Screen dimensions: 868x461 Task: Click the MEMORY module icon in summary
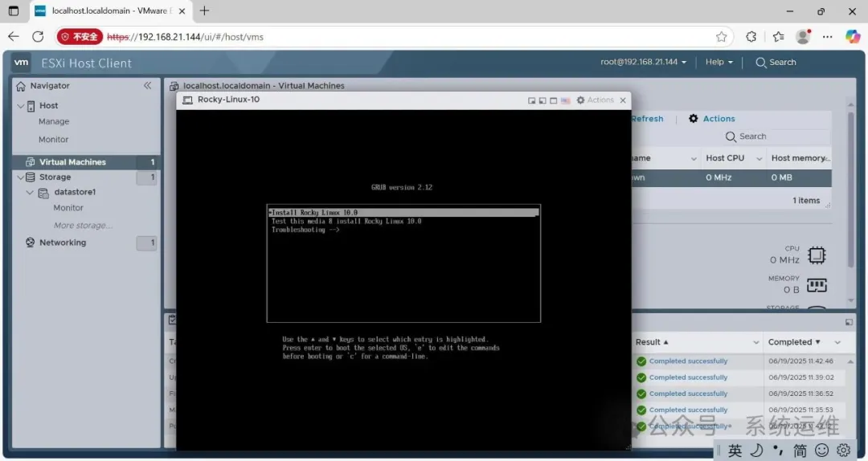pos(817,285)
